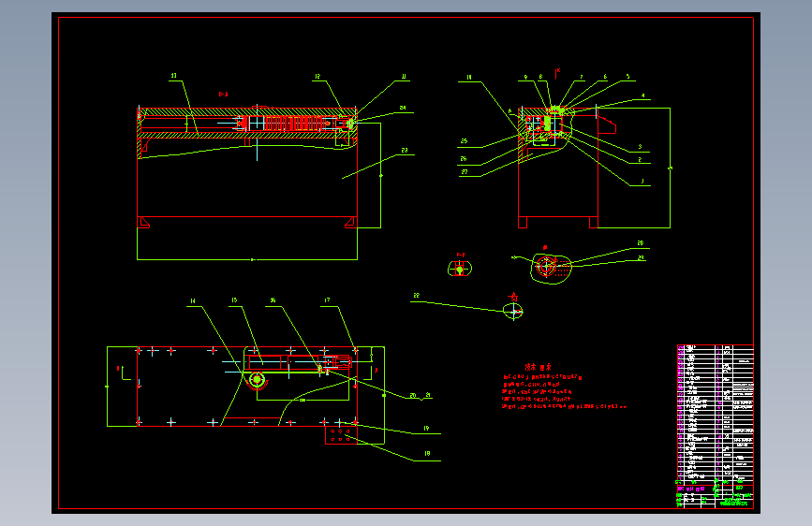Select part callout number 26
This screenshot has width=812, height=526.
coord(464,158)
